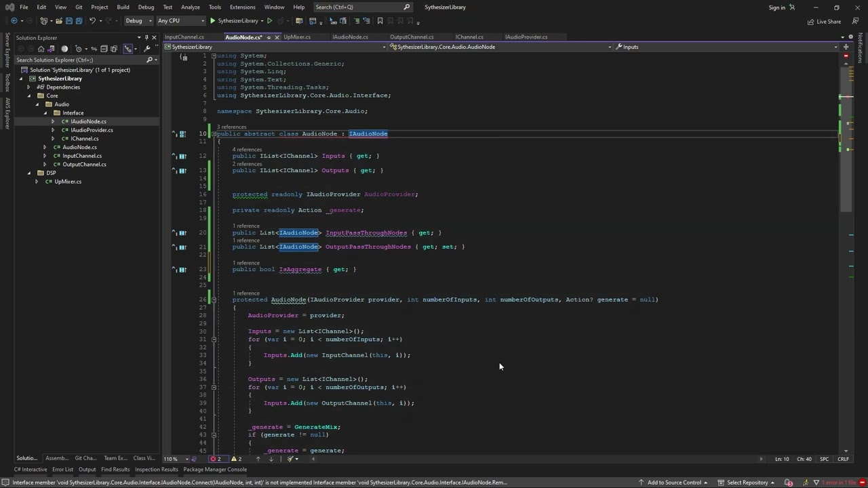This screenshot has width=868, height=488.
Task: Select the IAudioNode.cs file in the tree
Action: (88, 121)
